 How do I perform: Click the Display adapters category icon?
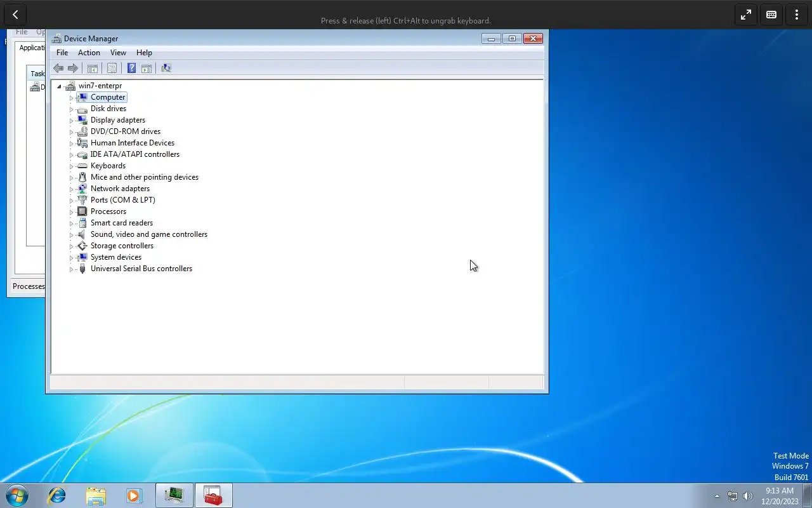tap(82, 120)
